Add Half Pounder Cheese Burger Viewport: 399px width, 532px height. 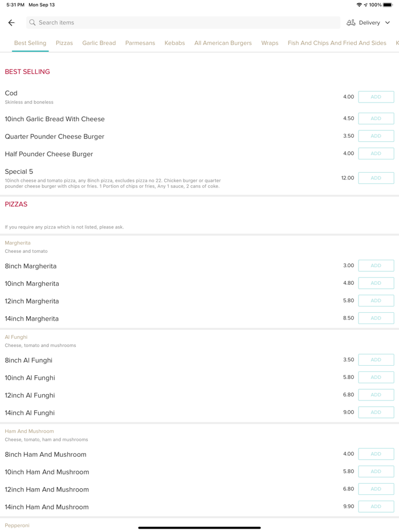[376, 153]
